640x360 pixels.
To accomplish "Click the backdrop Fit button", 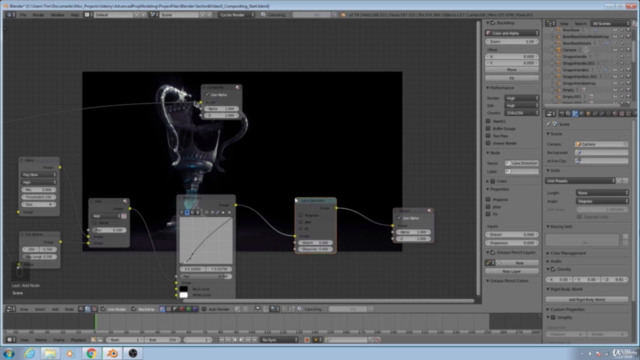I will (512, 78).
